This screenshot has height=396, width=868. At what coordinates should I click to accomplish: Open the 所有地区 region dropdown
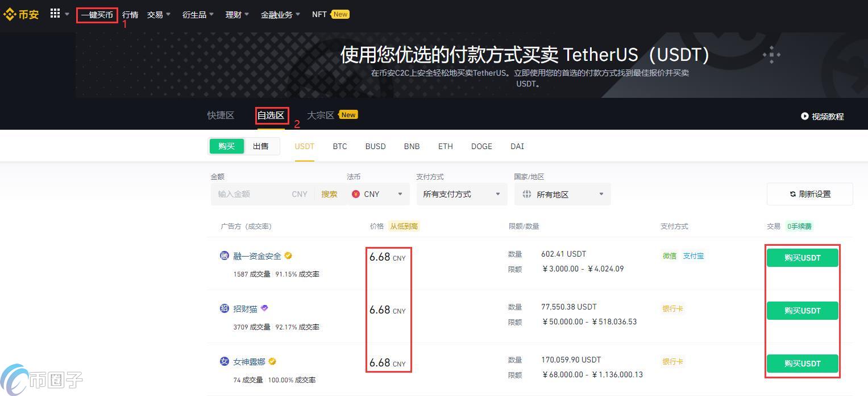coord(562,194)
